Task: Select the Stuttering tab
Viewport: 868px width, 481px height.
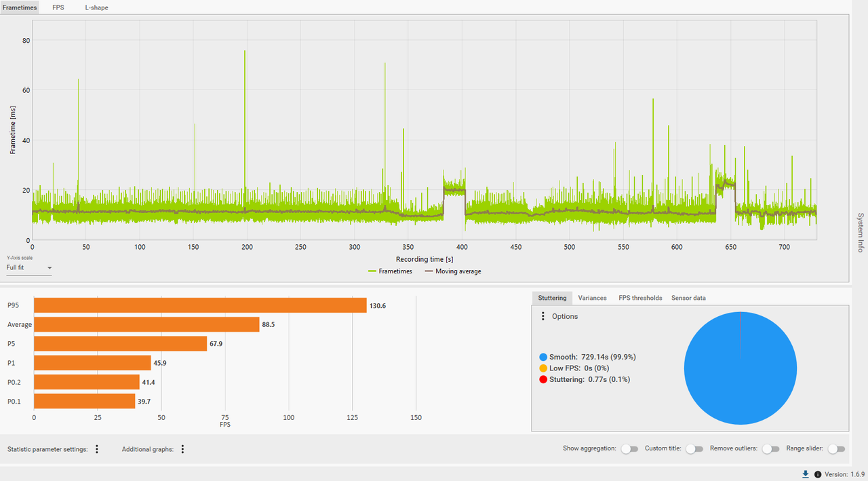Action: (552, 298)
